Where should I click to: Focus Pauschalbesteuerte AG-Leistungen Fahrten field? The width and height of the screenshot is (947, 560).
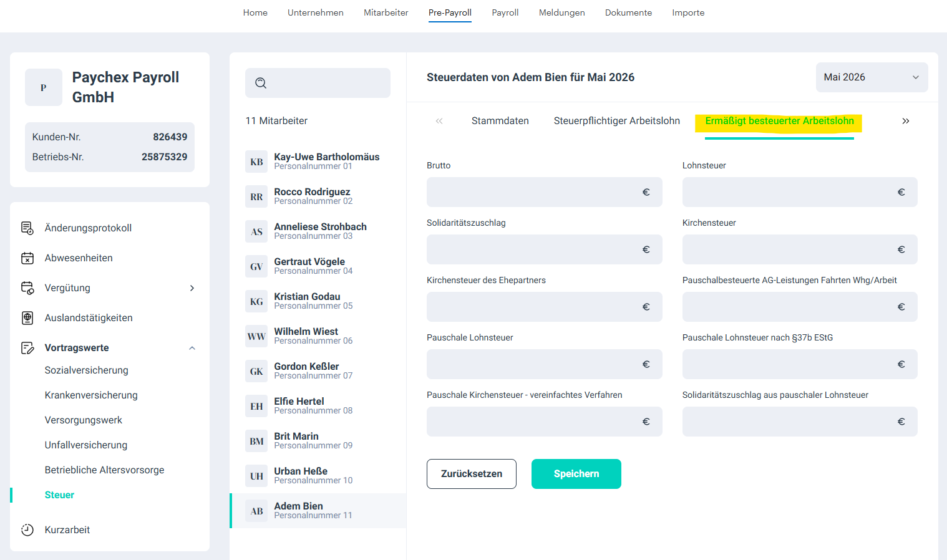tap(800, 307)
